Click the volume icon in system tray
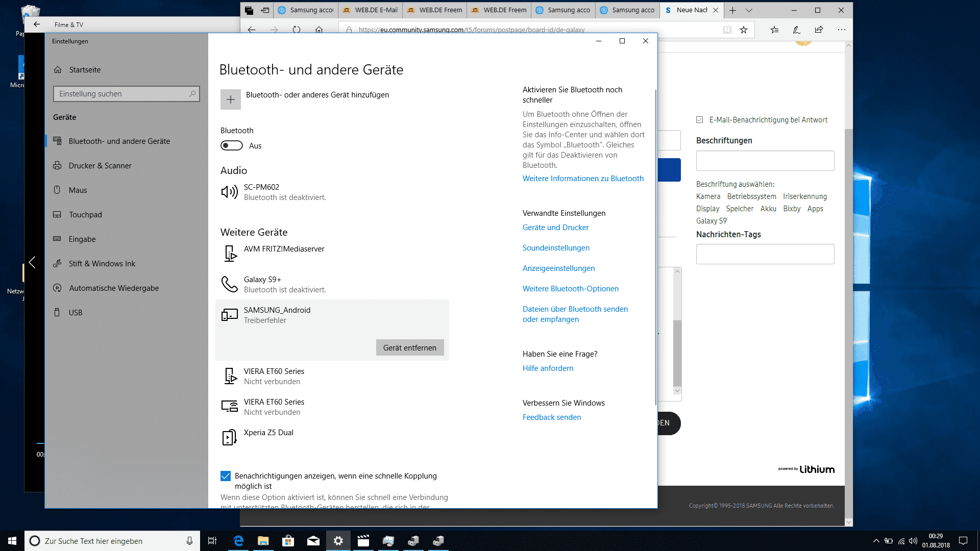This screenshot has width=980, height=551. click(913, 541)
